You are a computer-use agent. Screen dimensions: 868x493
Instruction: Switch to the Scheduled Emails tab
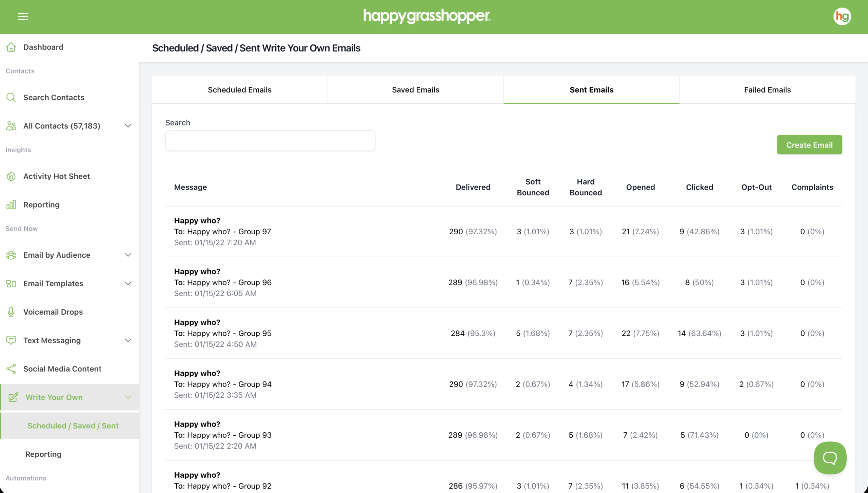(x=240, y=90)
